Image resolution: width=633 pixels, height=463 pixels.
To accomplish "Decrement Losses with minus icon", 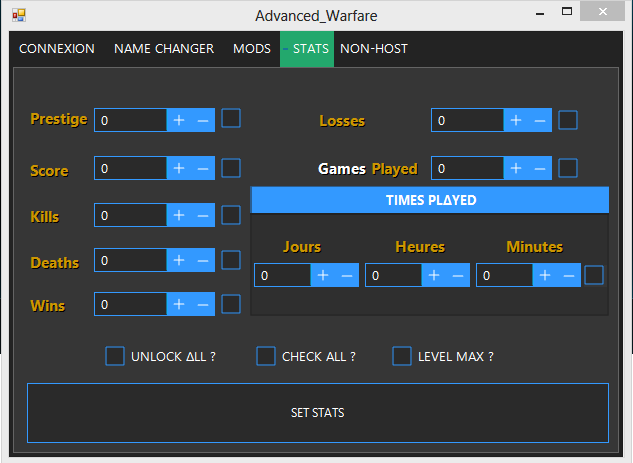I will (x=540, y=120).
